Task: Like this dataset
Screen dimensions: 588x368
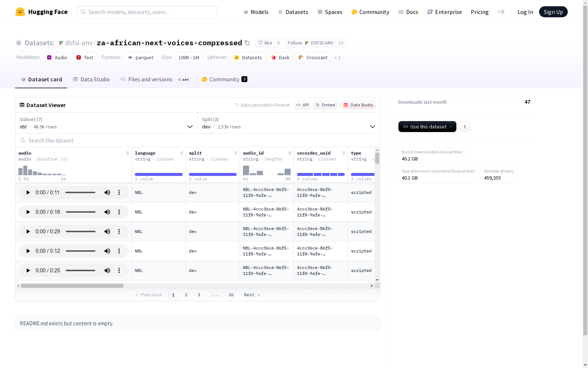Action: [265, 43]
